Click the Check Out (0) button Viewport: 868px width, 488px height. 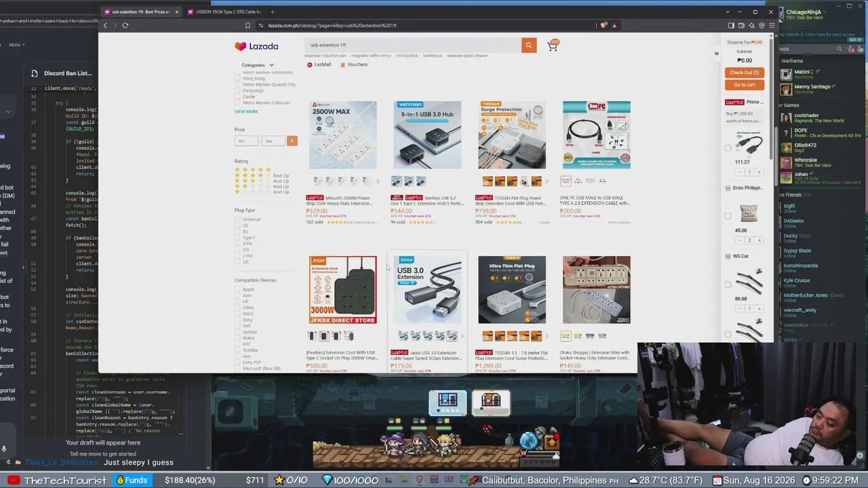(745, 73)
